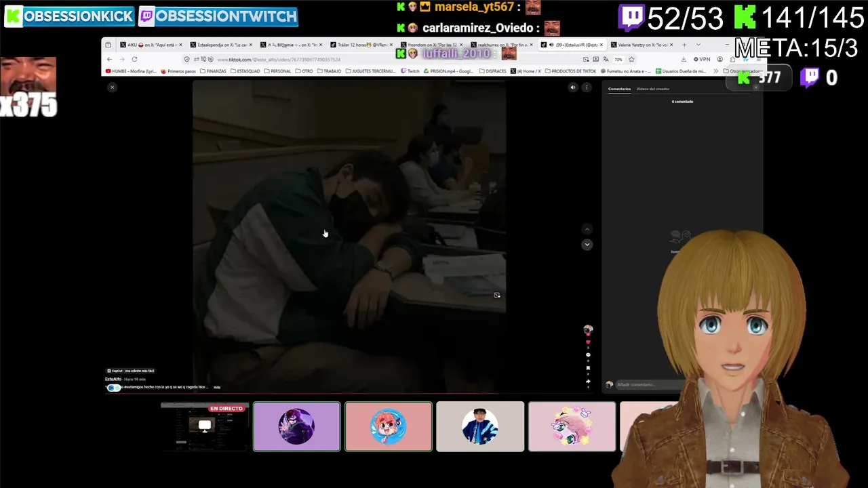Open the CapCut 'Una edición más fácil' tag
The height and width of the screenshot is (488, 868).
click(131, 371)
